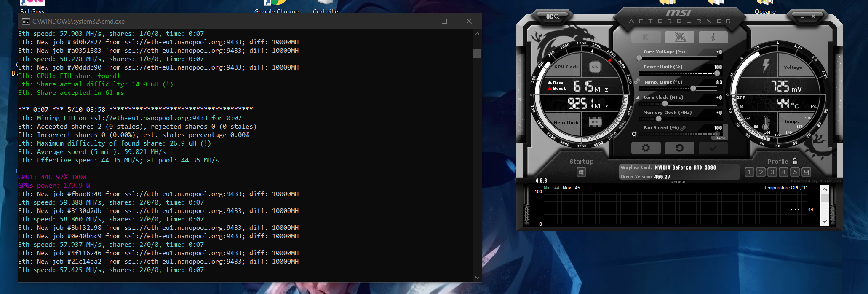Click the MEM chip icon on gauge
The image size is (868, 294).
[595, 122]
